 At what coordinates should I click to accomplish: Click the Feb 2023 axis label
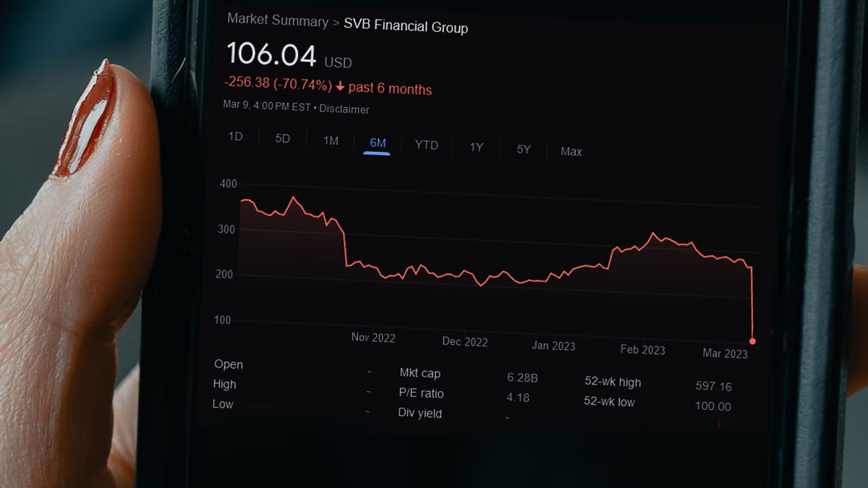[643, 350]
